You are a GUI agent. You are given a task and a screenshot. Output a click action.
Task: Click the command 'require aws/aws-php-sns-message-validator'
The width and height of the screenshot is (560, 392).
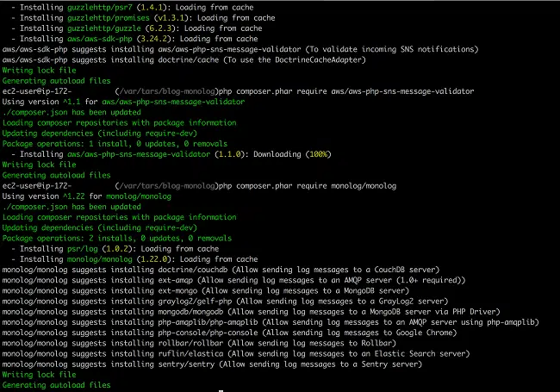pyautogui.click(x=385, y=91)
